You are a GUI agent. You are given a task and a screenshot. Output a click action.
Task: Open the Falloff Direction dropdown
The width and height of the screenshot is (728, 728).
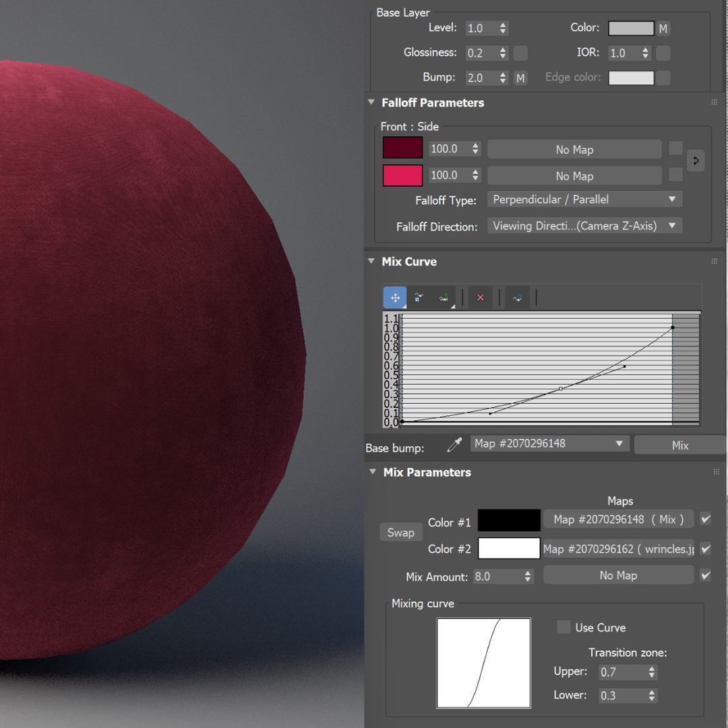(584, 226)
